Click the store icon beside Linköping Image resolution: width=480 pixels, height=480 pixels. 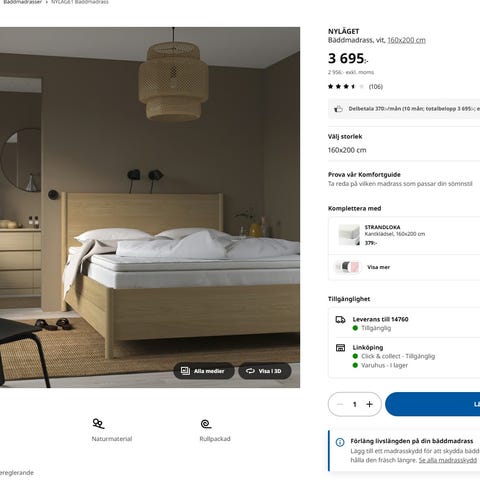pos(340,348)
